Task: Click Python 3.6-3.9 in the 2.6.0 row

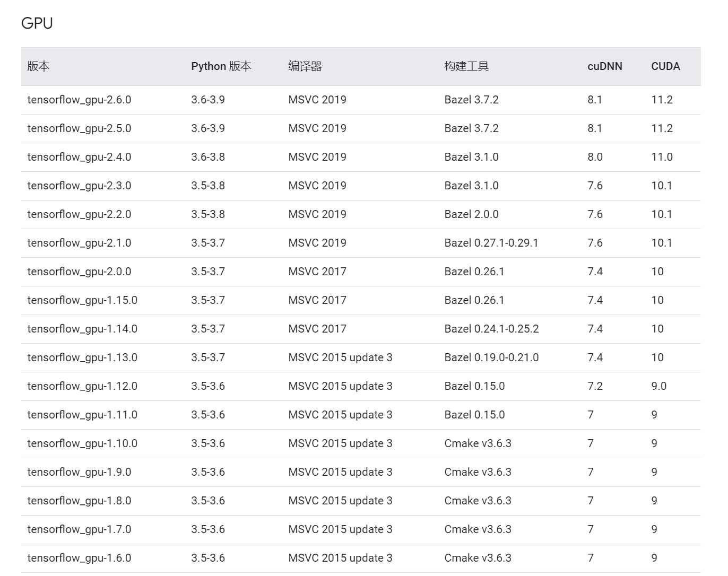Action: pos(208,100)
